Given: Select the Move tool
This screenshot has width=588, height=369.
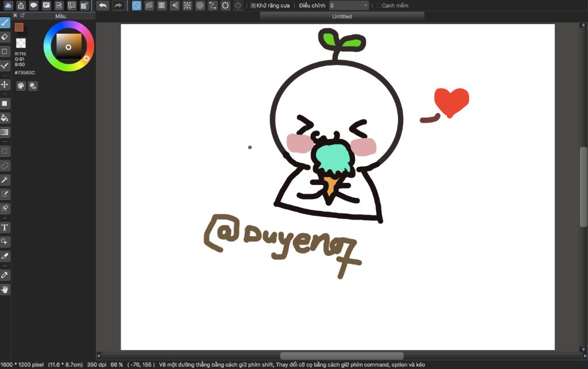Looking at the screenshot, I should pos(5,84).
